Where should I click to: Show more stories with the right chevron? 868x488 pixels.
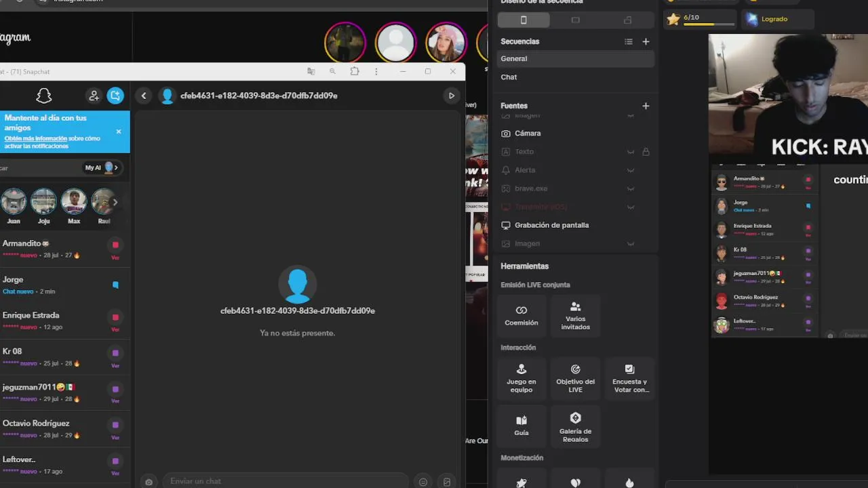[x=115, y=202]
